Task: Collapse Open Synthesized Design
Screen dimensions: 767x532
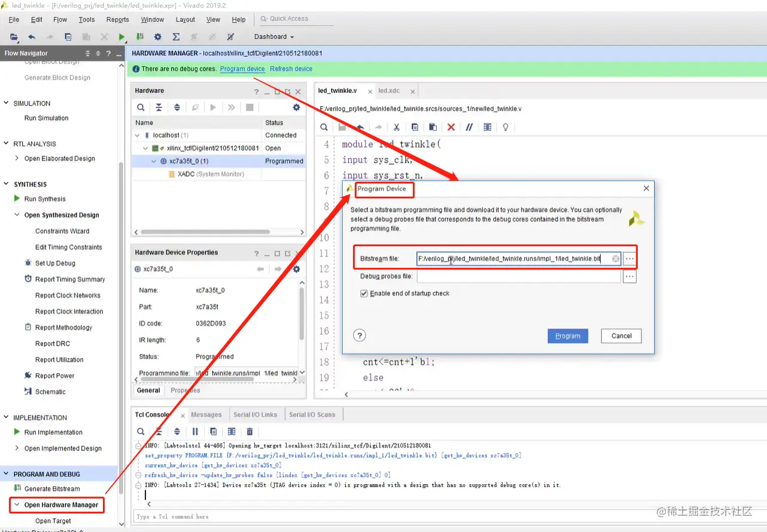Action: 17,215
